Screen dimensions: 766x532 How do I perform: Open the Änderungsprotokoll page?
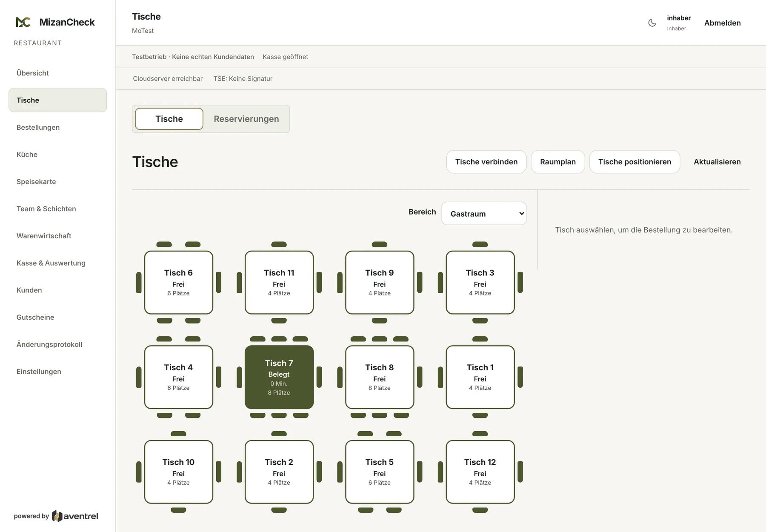pyautogui.click(x=57, y=344)
